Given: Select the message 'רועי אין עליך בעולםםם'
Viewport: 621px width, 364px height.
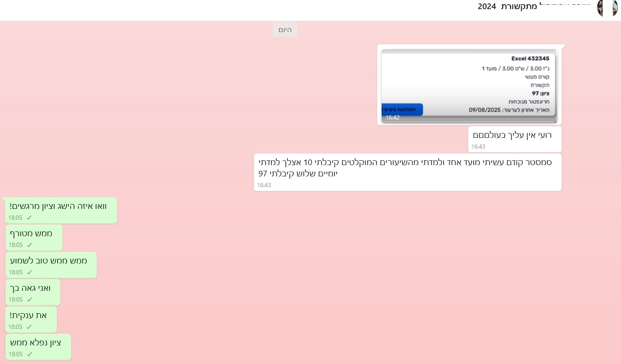Looking at the screenshot, I should point(512,135).
